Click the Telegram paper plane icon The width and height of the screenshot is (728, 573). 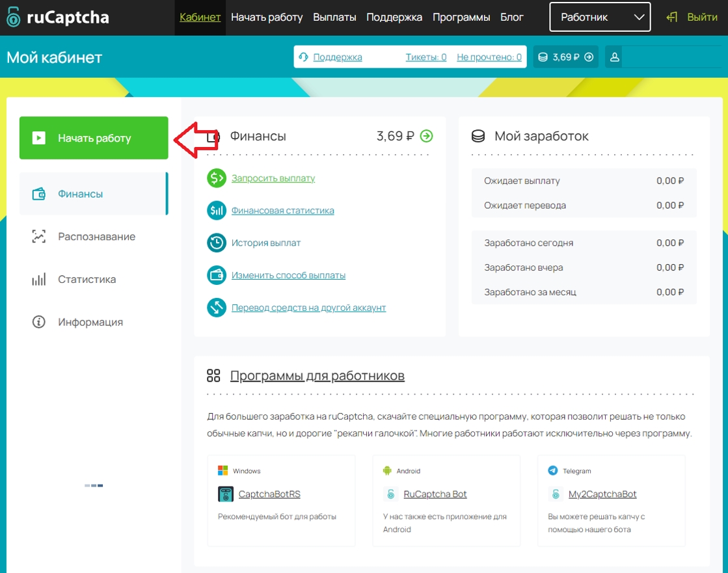point(552,470)
